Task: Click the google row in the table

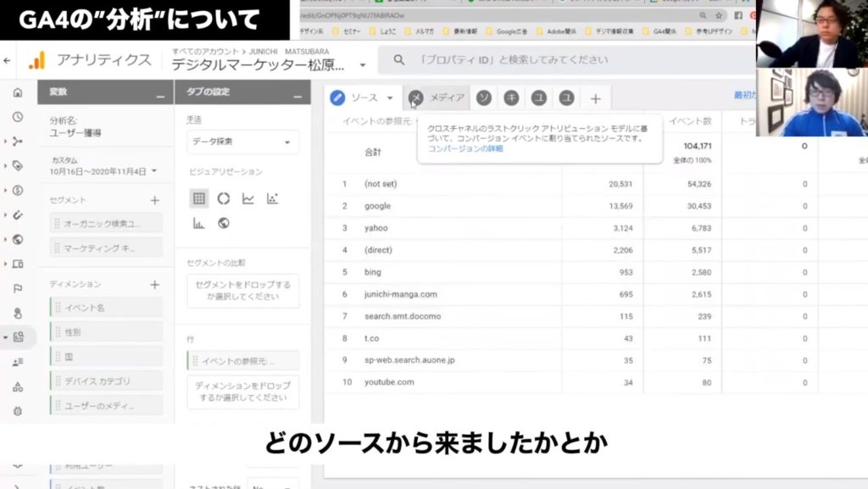Action: (x=596, y=206)
